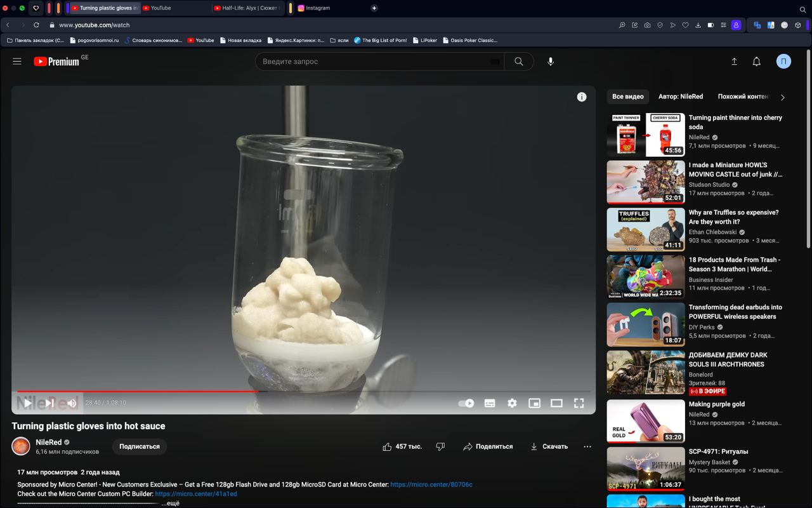
Task: Open the ясли bookmarks folder
Action: tap(339, 40)
